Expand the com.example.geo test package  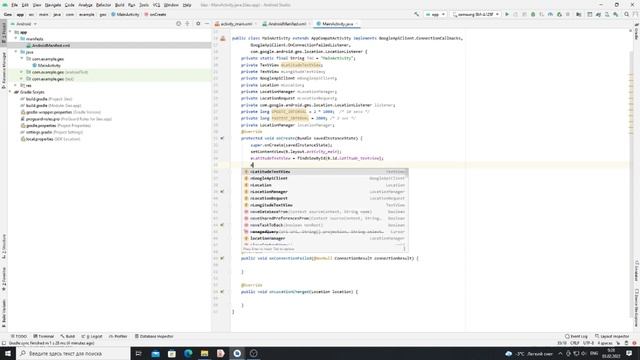coord(22,78)
